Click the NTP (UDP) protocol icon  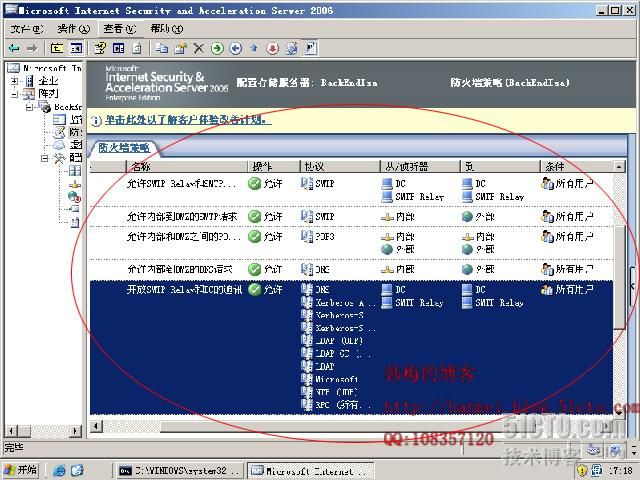pos(307,392)
